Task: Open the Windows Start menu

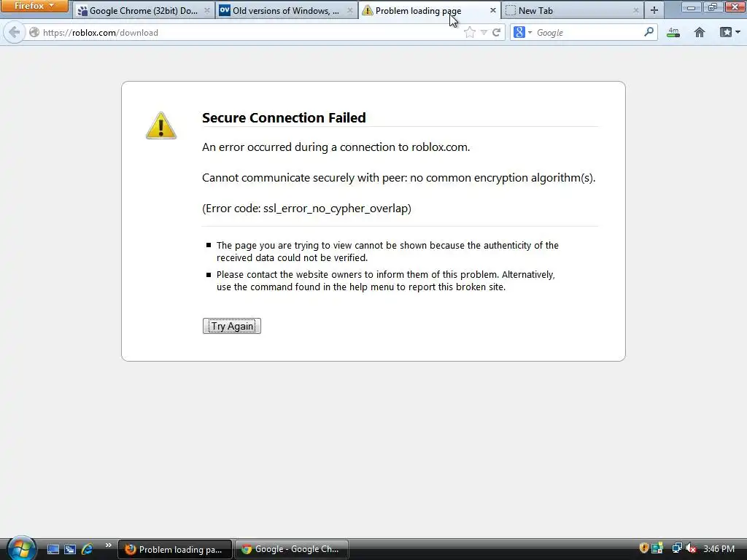Action: [x=21, y=548]
